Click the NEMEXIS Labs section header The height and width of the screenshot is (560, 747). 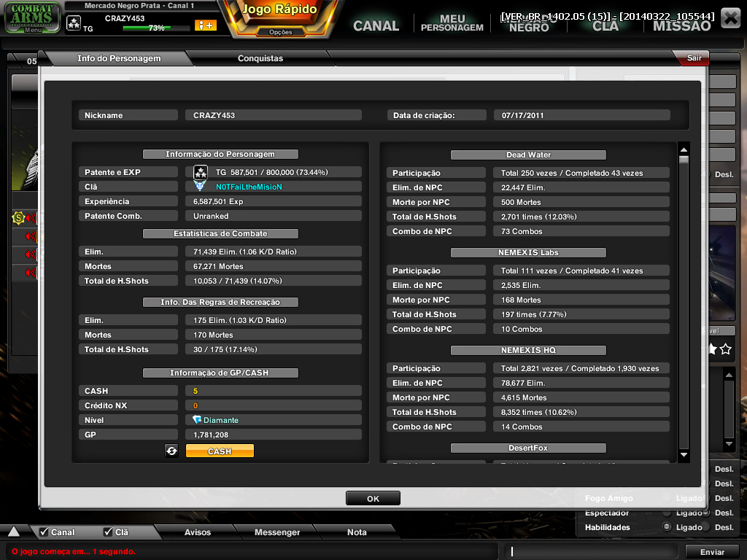pyautogui.click(x=528, y=252)
